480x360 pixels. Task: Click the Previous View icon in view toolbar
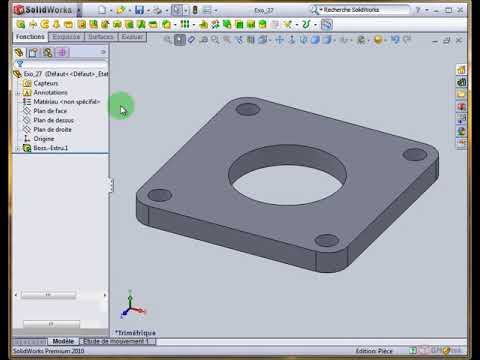click(x=191, y=40)
